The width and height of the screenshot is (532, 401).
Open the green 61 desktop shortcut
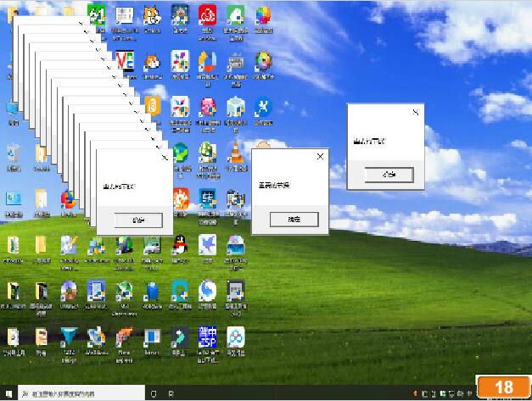point(97,15)
